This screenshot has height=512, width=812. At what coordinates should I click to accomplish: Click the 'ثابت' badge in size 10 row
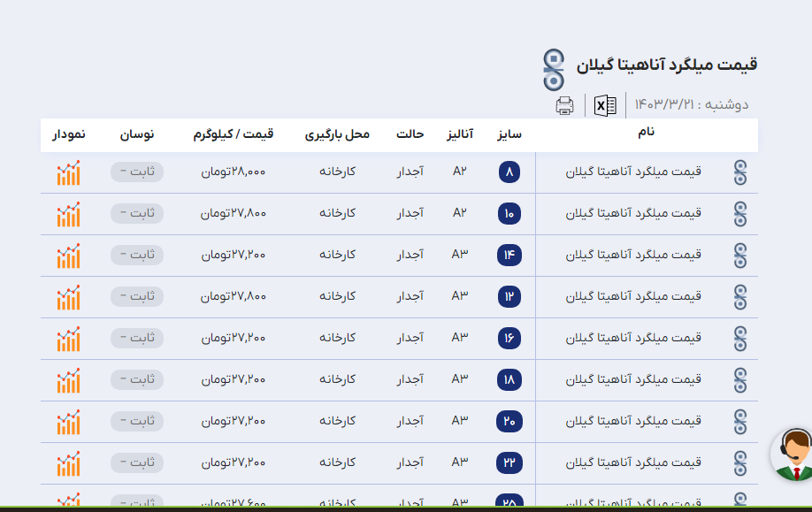(x=137, y=213)
